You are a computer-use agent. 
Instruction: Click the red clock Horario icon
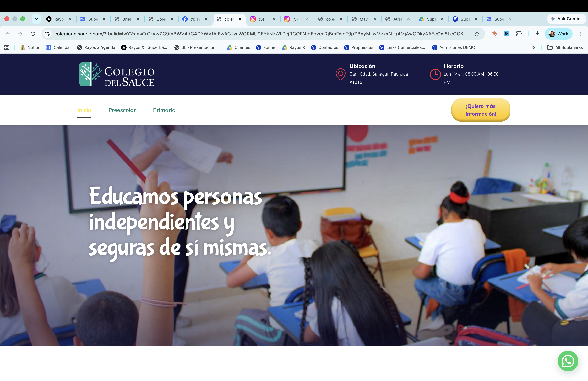(x=435, y=74)
